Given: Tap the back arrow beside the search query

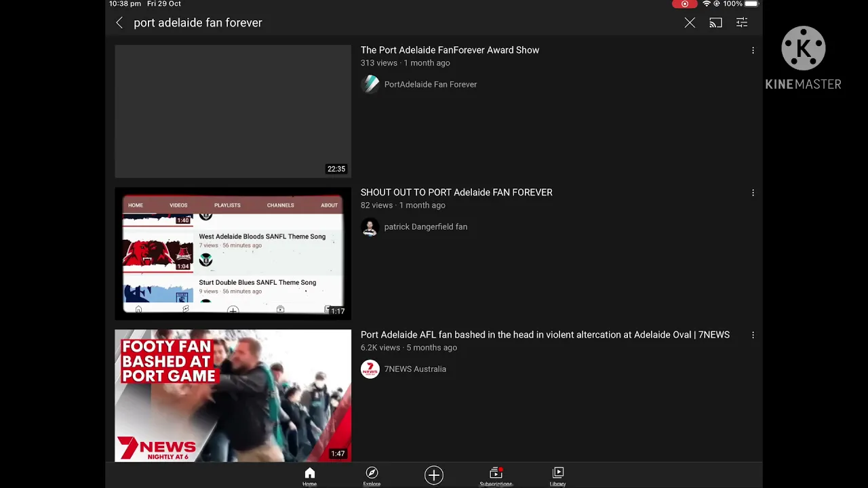Looking at the screenshot, I should pyautogui.click(x=119, y=23).
